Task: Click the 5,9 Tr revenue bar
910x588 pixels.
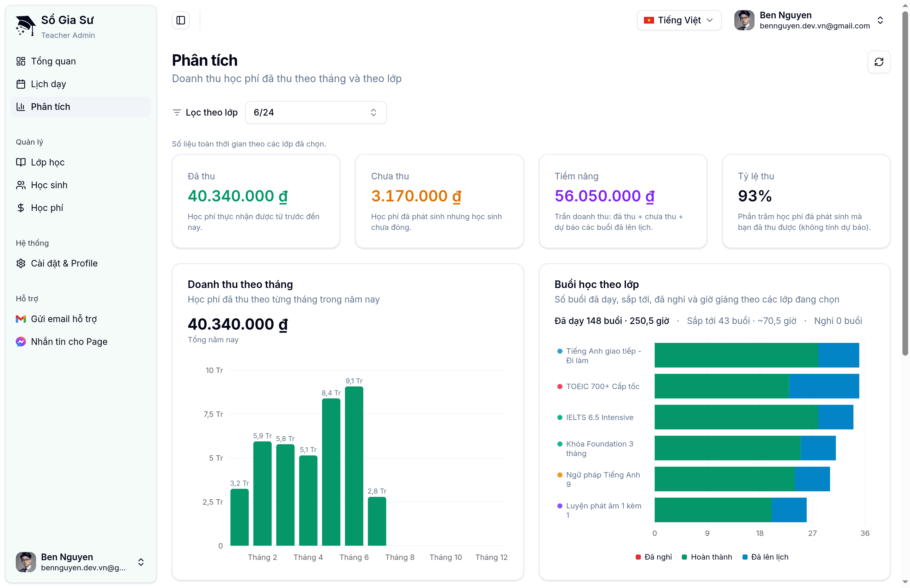Action: click(x=263, y=493)
